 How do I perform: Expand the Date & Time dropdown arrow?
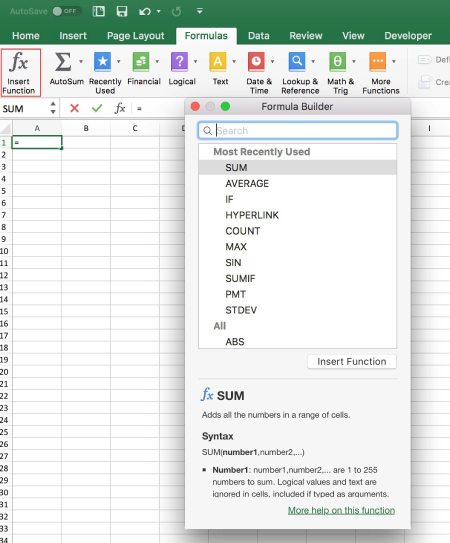pyautogui.click(x=272, y=61)
